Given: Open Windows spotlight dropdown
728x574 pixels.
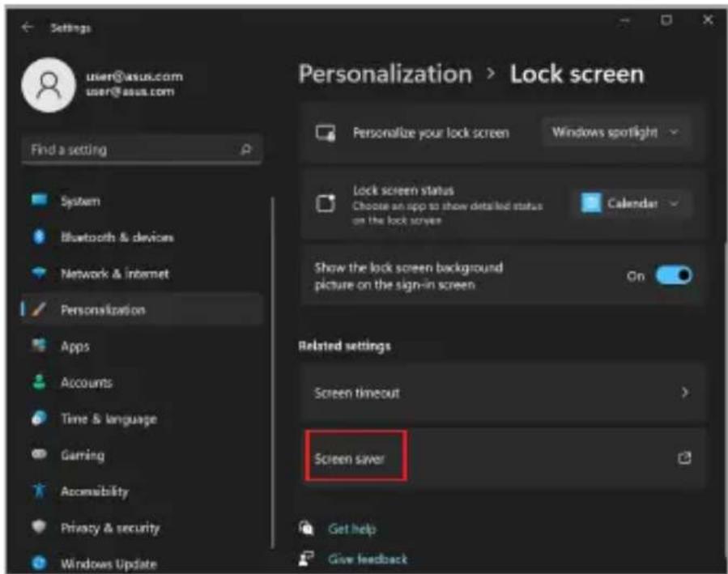Looking at the screenshot, I should pyautogui.click(x=615, y=133).
